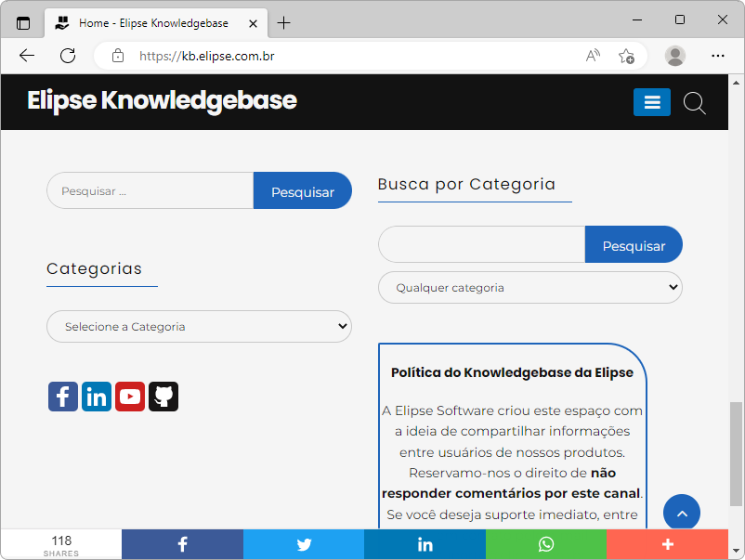The image size is (745, 560).
Task: Share the page via WhatsApp icon
Action: (x=545, y=543)
